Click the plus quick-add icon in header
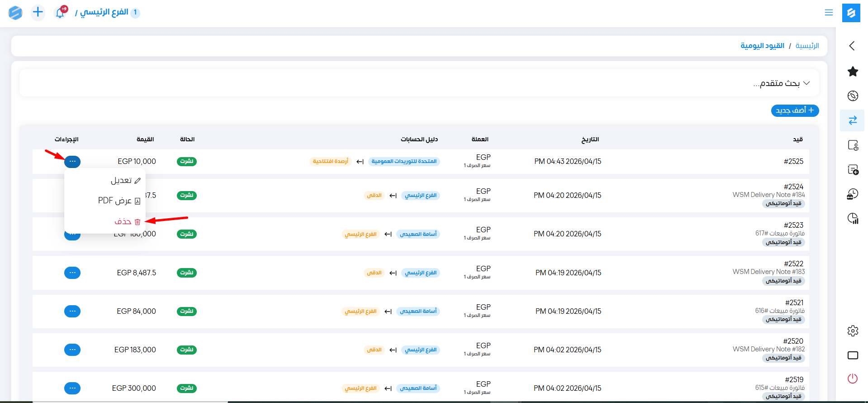 click(x=38, y=12)
